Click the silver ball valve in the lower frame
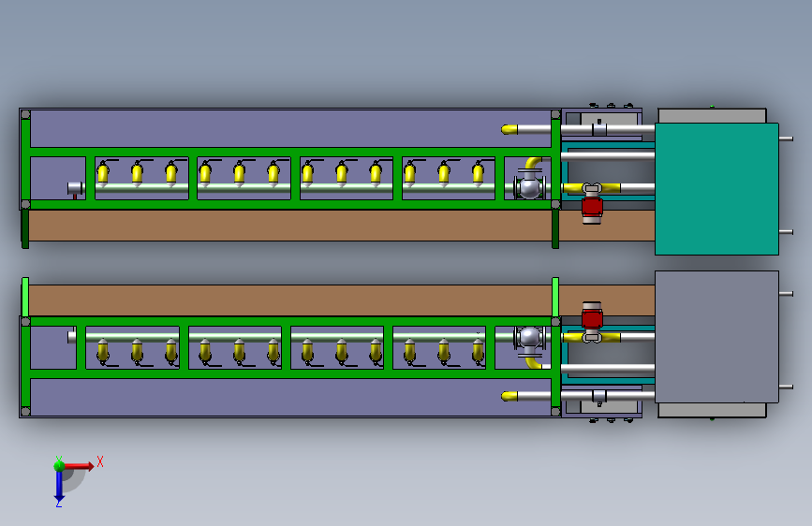Image resolution: width=812 pixels, height=526 pixels. [x=529, y=339]
